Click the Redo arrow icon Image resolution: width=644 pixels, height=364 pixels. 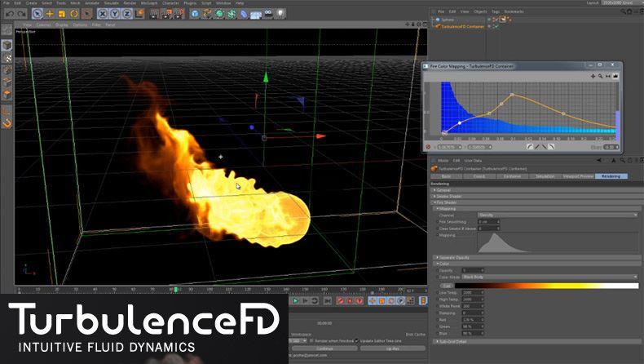(x=22, y=14)
